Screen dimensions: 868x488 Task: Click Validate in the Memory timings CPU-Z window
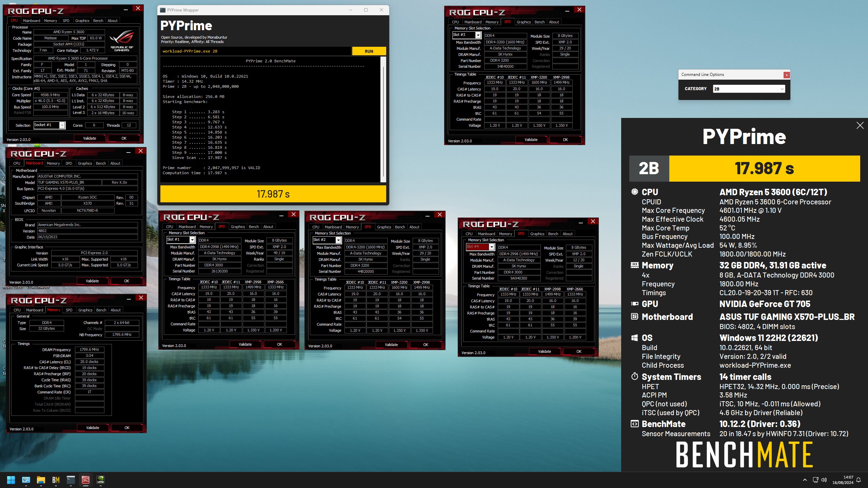93,428
